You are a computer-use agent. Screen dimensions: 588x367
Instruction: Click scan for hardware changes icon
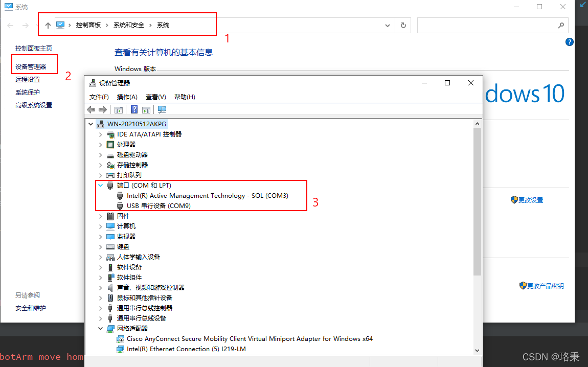tap(162, 109)
